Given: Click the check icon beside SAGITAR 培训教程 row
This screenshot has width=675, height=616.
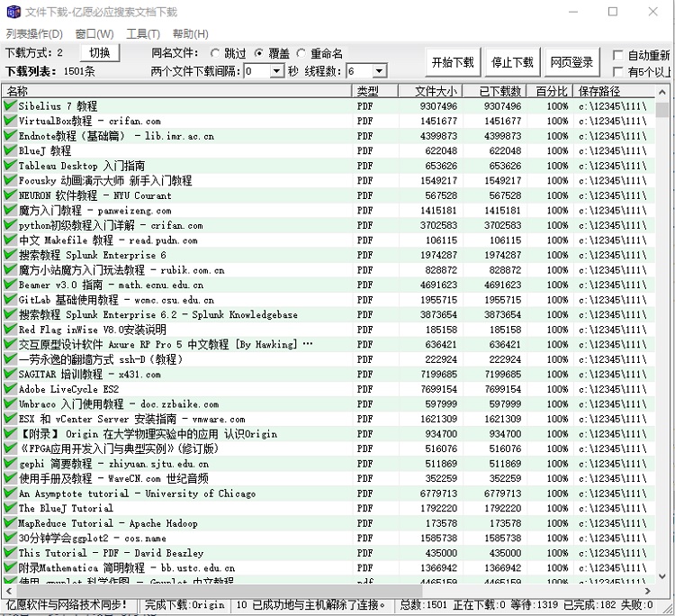Looking at the screenshot, I should pos(10,374).
